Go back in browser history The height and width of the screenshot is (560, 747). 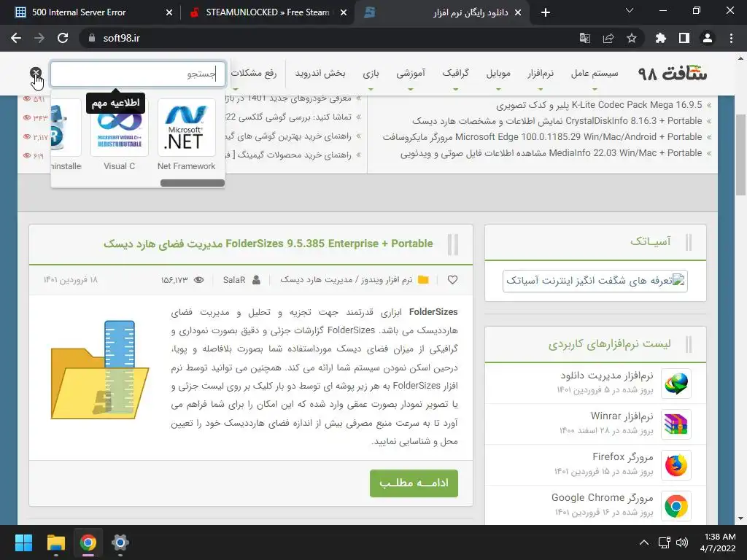tap(16, 38)
